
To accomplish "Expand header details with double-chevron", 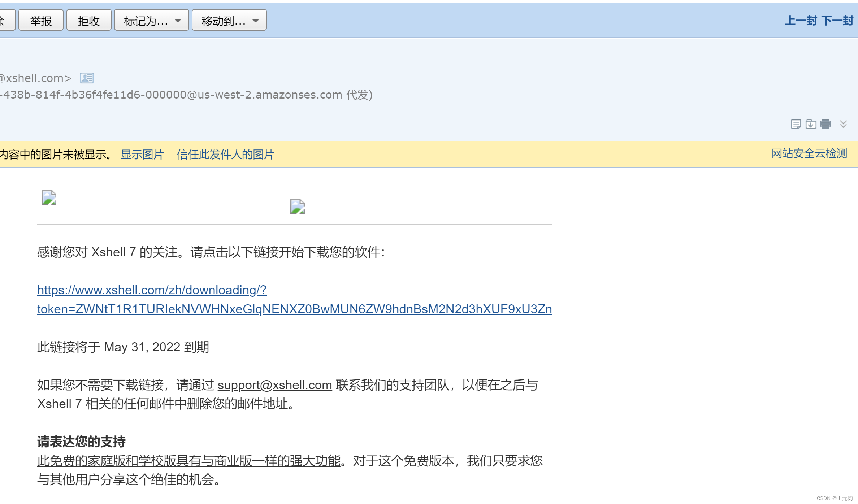I will [843, 124].
